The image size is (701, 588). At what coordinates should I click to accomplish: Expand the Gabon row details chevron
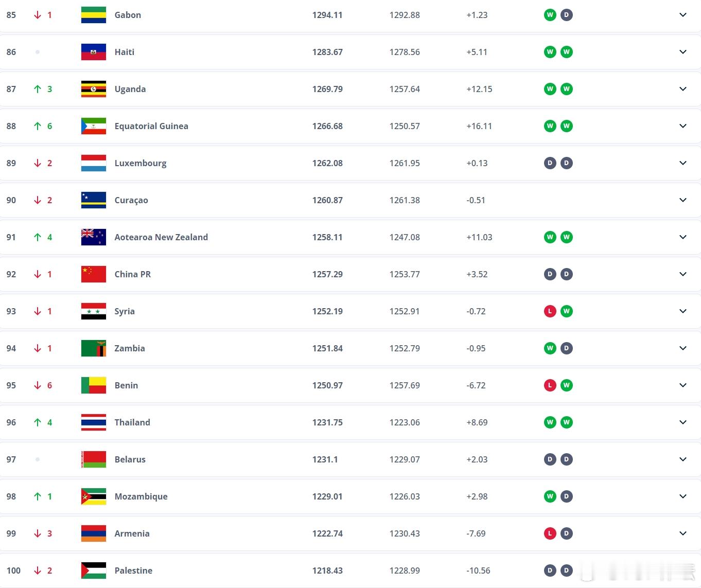coord(683,15)
